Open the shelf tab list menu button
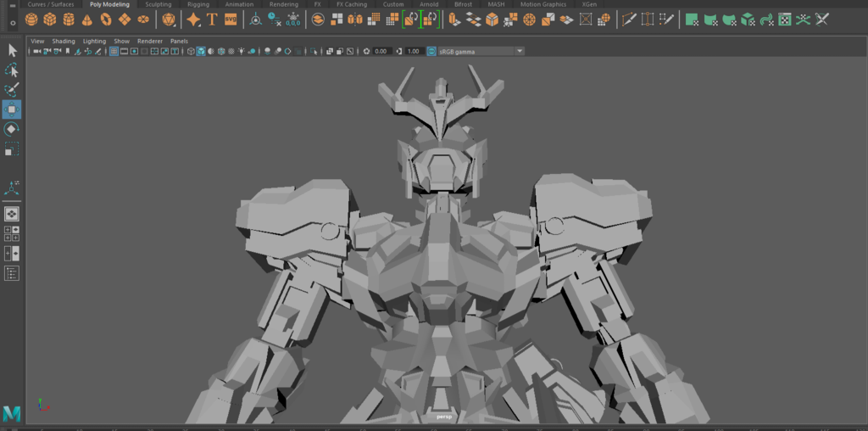This screenshot has width=868, height=431. point(13,6)
